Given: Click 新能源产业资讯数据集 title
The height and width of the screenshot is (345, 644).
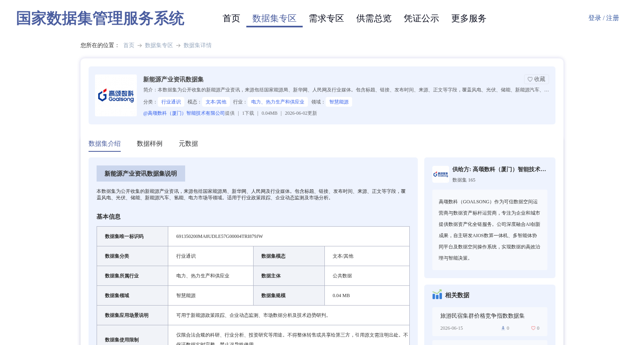Looking at the screenshot, I should [173, 79].
